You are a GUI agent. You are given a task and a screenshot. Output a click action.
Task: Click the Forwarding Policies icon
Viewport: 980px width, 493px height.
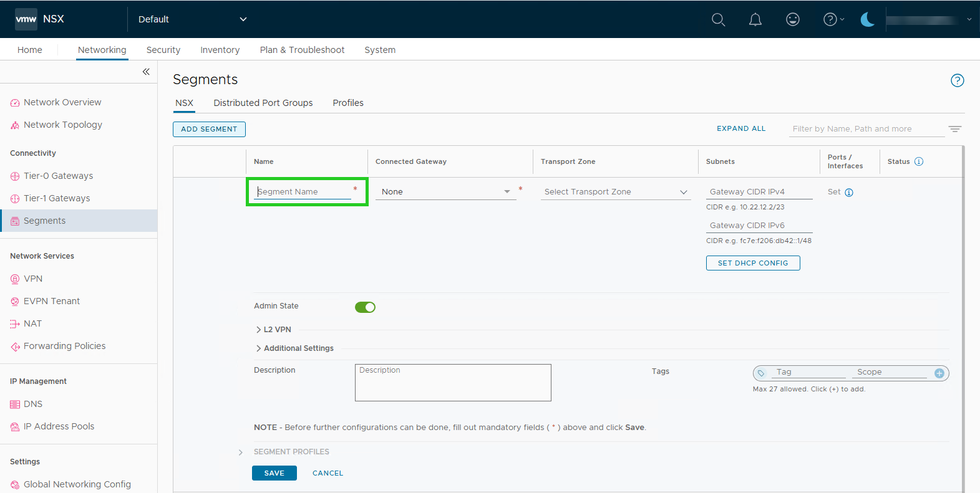point(15,347)
